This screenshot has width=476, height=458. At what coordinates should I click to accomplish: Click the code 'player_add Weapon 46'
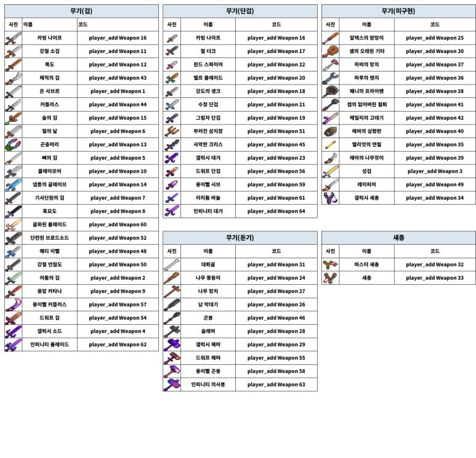pyautogui.click(x=276, y=318)
